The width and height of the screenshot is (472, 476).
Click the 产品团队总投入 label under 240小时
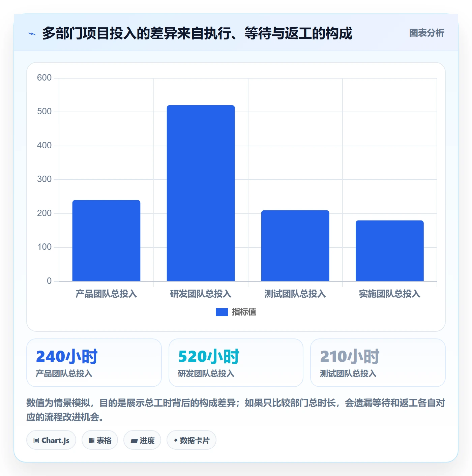64,374
